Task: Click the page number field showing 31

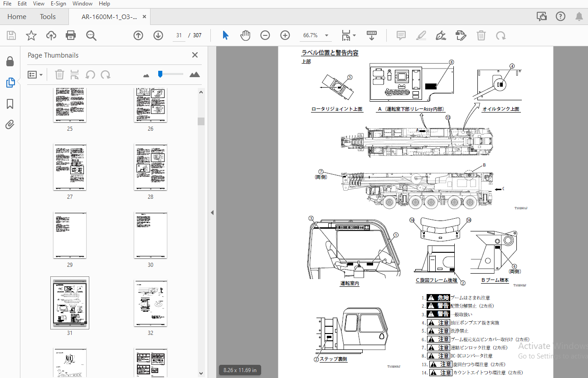Action: pos(179,35)
